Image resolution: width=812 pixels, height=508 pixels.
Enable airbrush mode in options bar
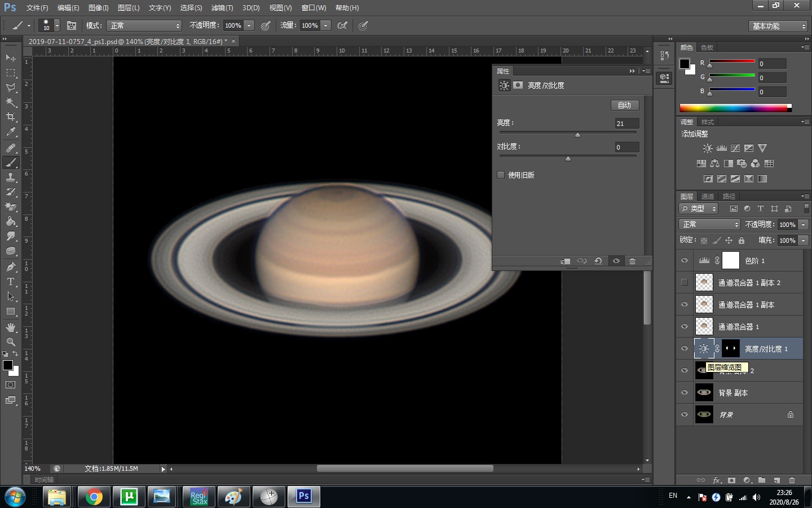pyautogui.click(x=342, y=25)
